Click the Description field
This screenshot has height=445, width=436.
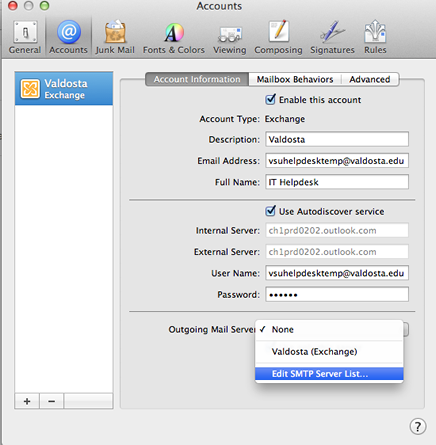337,139
